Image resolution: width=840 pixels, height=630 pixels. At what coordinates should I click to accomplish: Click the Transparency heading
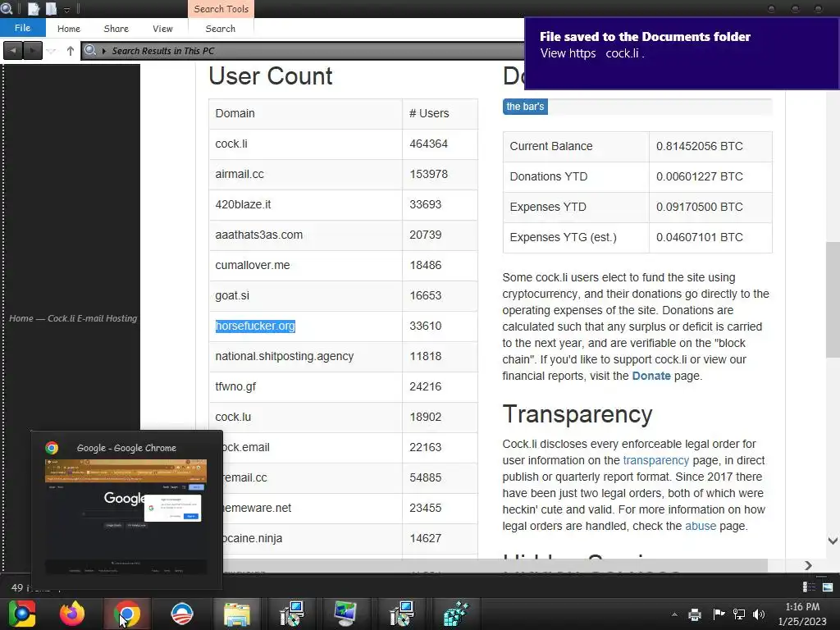[577, 414]
